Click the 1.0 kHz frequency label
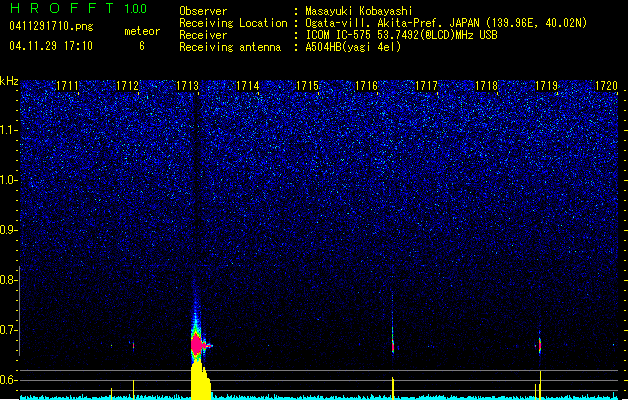The height and width of the screenshot is (400, 629). coord(9,180)
